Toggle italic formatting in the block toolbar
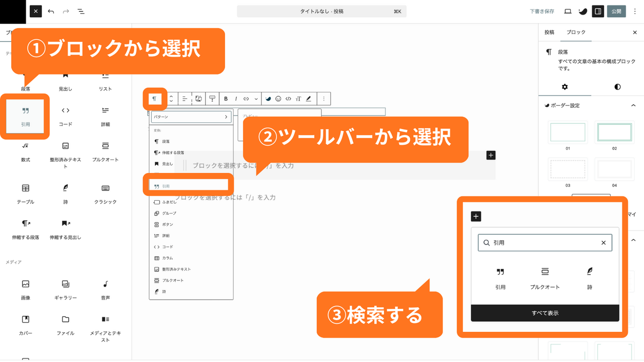 tap(236, 99)
